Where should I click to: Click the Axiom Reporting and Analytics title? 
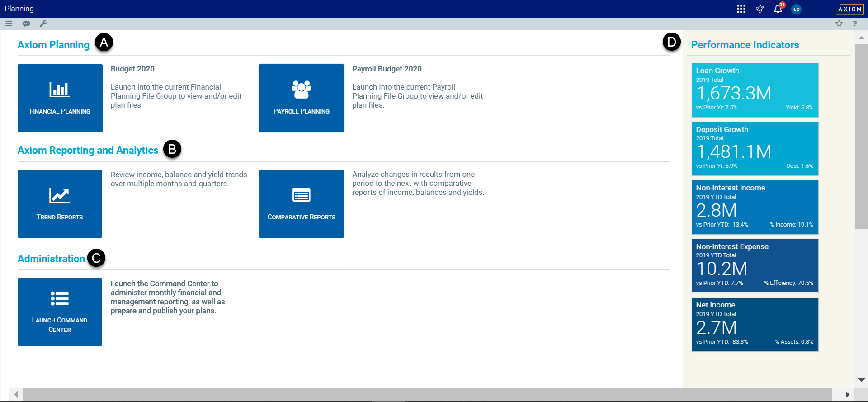pos(88,150)
